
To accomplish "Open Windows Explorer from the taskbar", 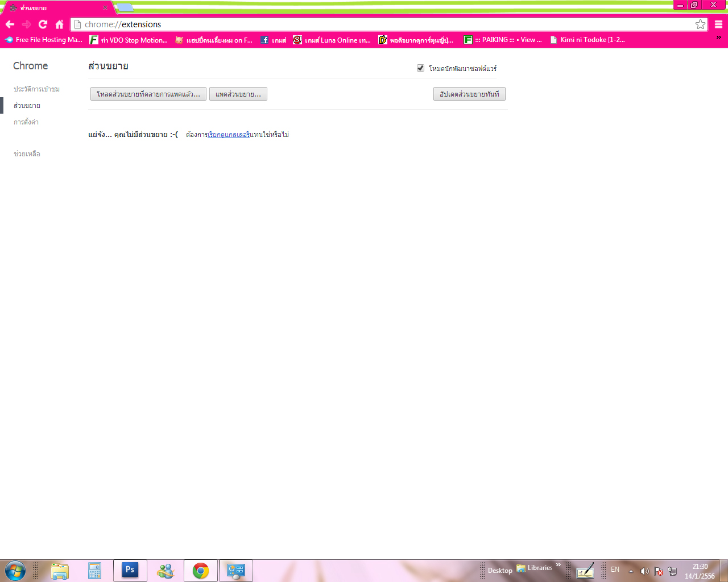I will click(60, 571).
